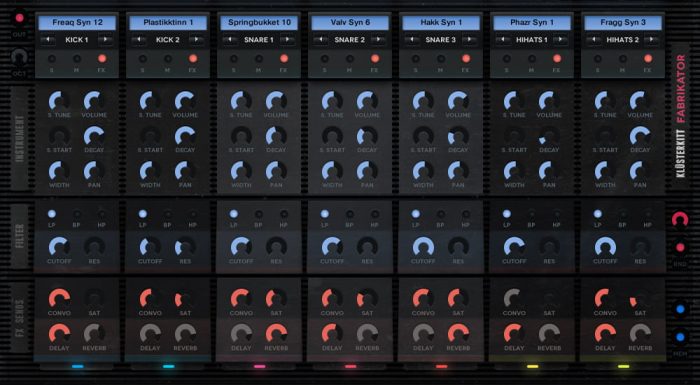This screenshot has width=700, height=385.
Task: Click the red ring knob above RND
Action: pyautogui.click(x=680, y=219)
